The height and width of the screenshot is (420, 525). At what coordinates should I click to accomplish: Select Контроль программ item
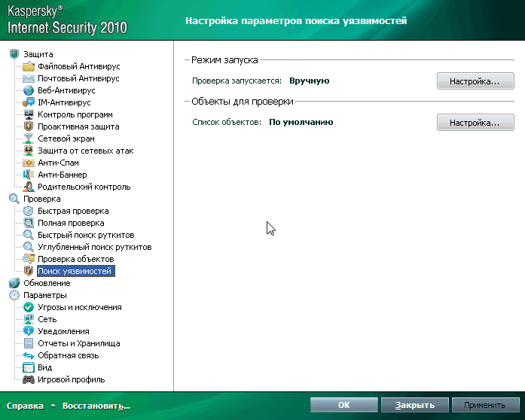coord(75,114)
